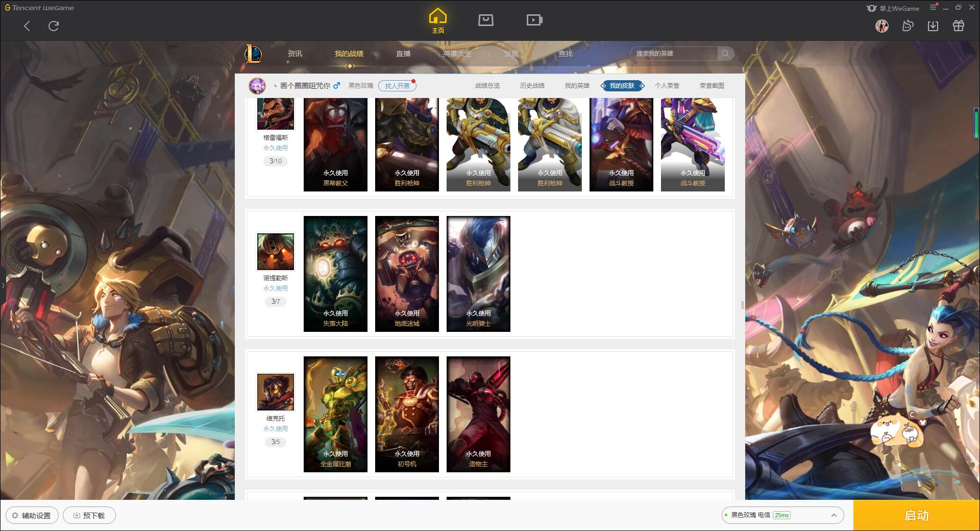The height and width of the screenshot is (531, 980).
Task: Open 掌上WeGame mobile link
Action: 893,8
